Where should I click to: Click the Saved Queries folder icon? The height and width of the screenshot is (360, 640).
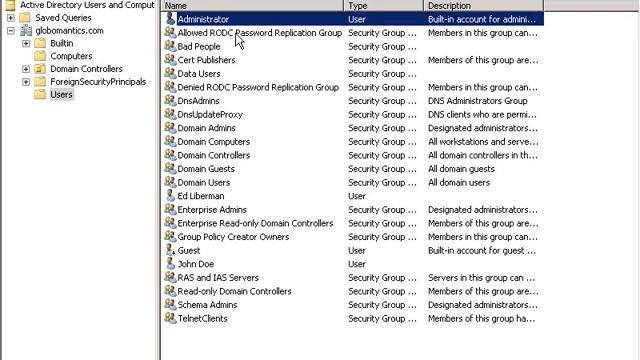(25, 18)
